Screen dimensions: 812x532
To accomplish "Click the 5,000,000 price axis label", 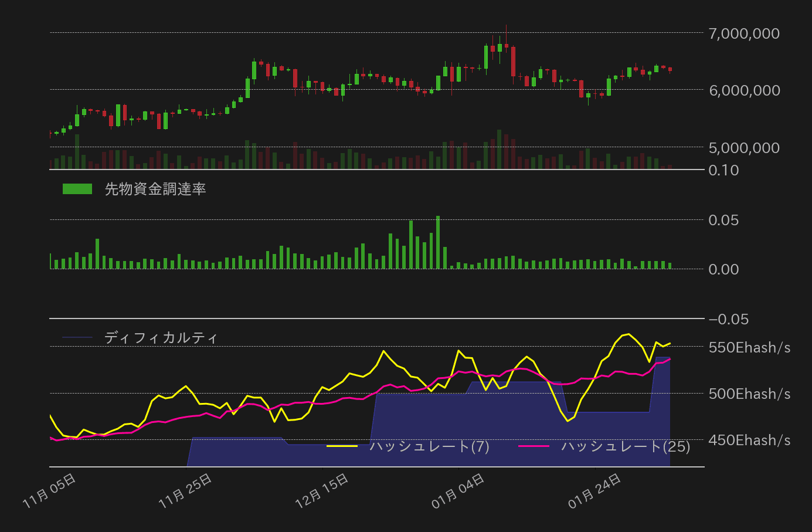I will (x=744, y=148).
